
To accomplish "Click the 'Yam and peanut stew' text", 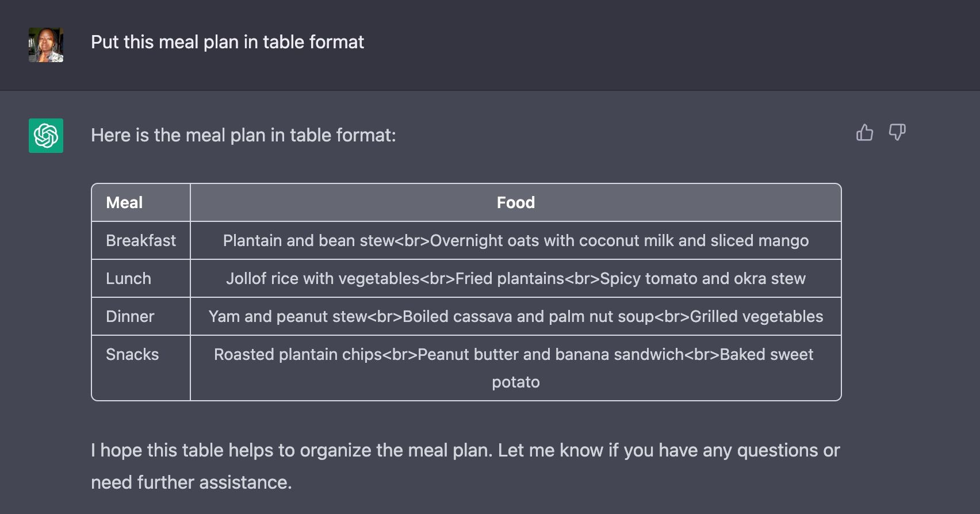I will point(288,316).
